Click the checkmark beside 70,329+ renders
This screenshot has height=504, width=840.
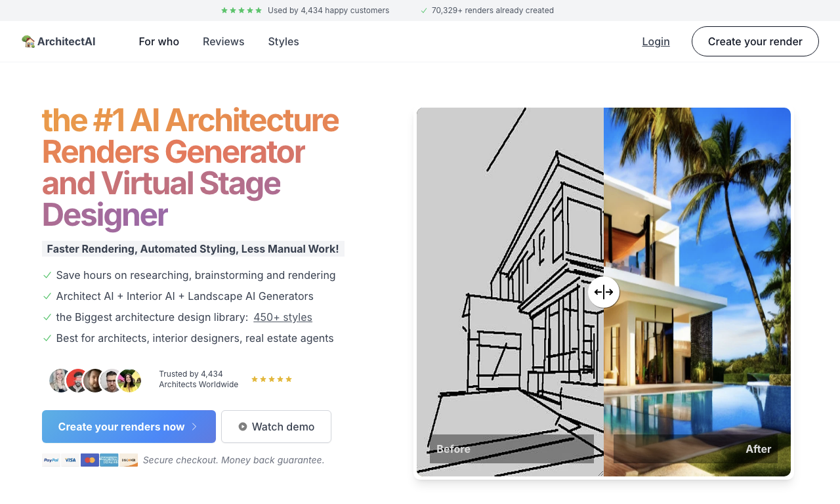(424, 10)
